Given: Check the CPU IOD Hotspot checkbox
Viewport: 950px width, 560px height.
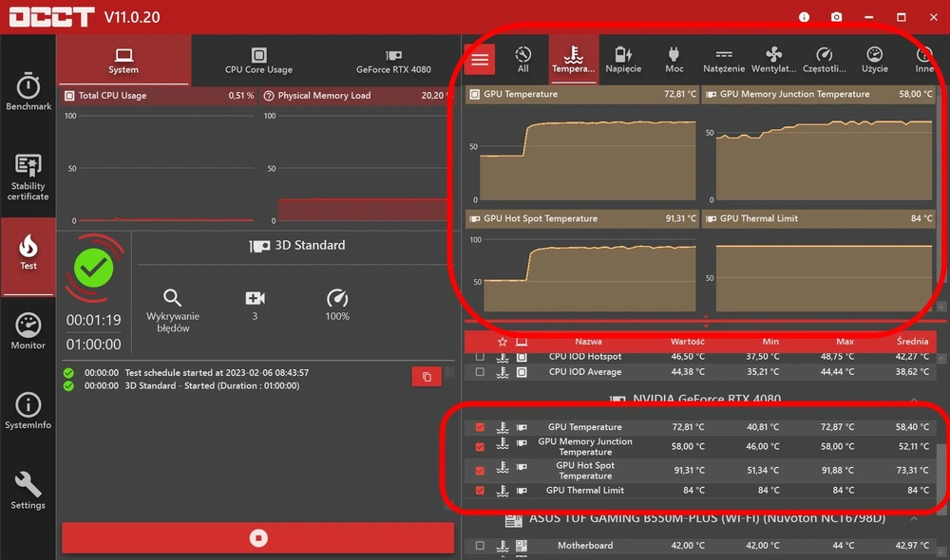Looking at the screenshot, I should coord(480,357).
